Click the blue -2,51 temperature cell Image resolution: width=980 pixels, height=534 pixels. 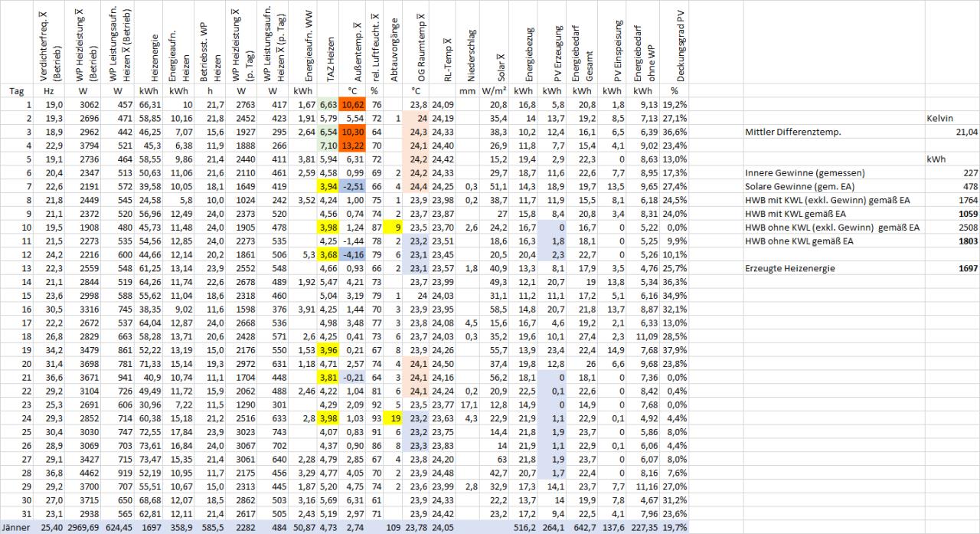tap(351, 187)
